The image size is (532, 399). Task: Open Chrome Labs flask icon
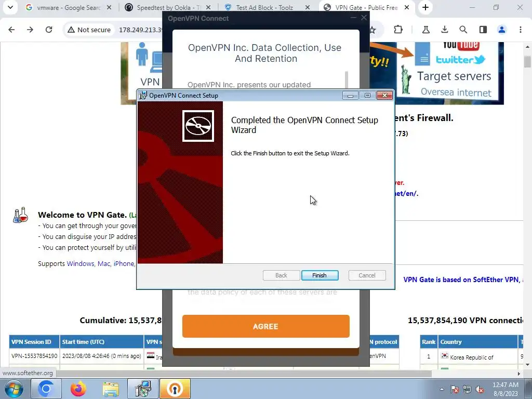[426, 30]
